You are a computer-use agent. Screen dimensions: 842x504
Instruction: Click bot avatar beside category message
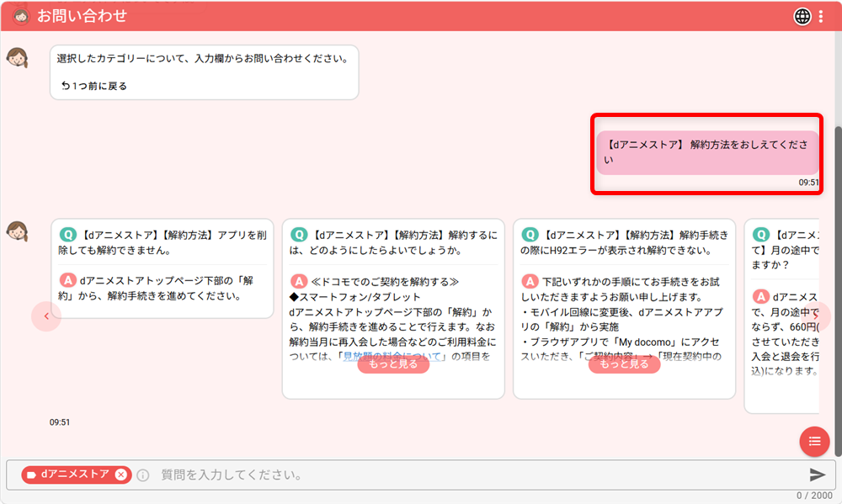[x=18, y=57]
